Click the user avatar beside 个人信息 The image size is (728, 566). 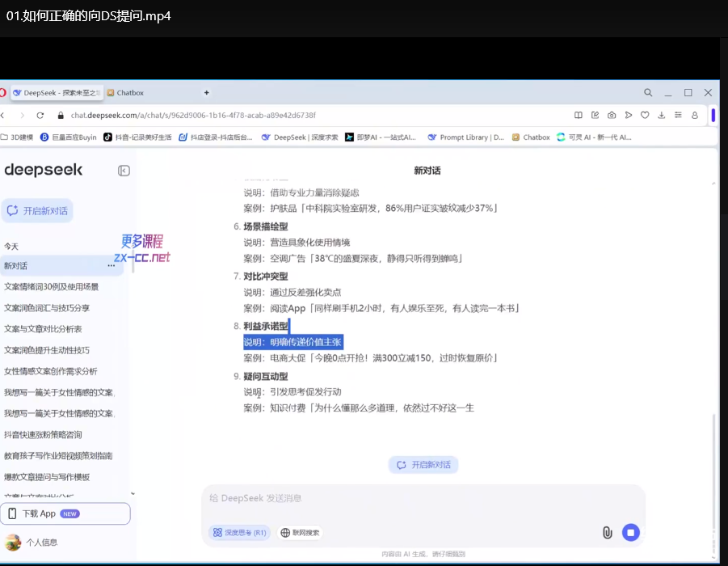click(13, 543)
